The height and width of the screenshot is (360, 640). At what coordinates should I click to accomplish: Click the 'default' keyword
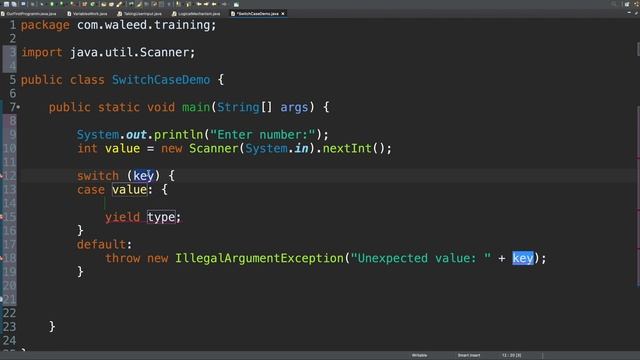point(102,244)
